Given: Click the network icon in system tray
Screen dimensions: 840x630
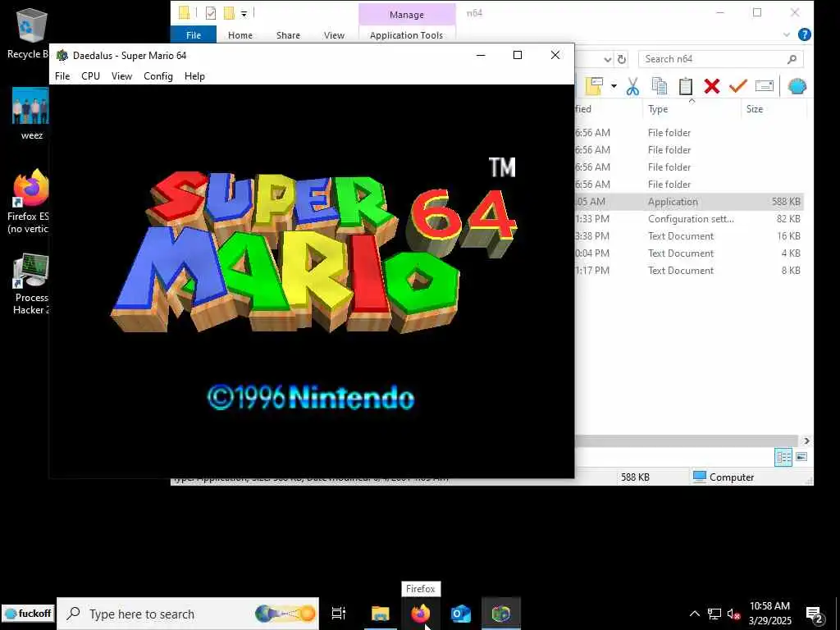Looking at the screenshot, I should click(714, 614).
